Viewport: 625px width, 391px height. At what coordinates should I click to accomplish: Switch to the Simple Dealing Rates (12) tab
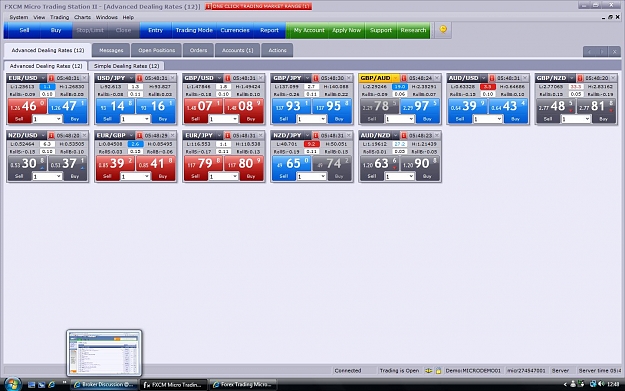pos(126,66)
